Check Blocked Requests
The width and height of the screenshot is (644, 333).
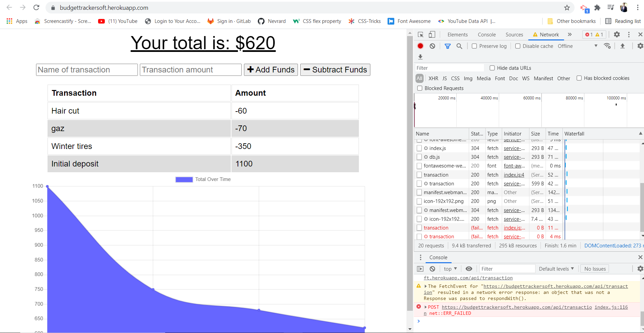click(x=420, y=88)
